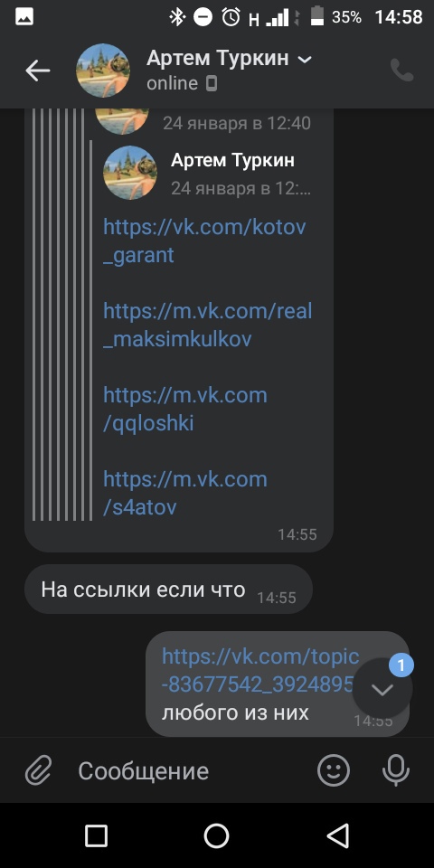Viewport: 434px width, 868px height.
Task: Tap the forwarded message avatar thumbnail
Action: (x=130, y=173)
